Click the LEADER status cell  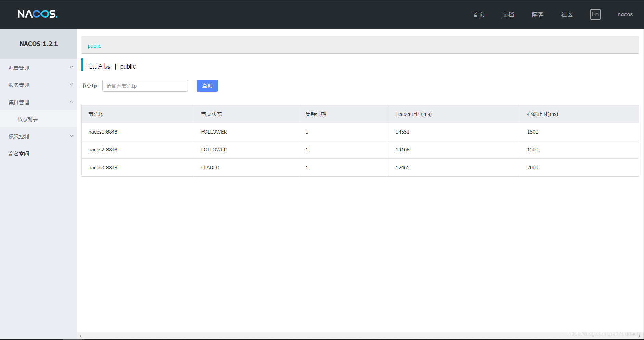(x=247, y=168)
